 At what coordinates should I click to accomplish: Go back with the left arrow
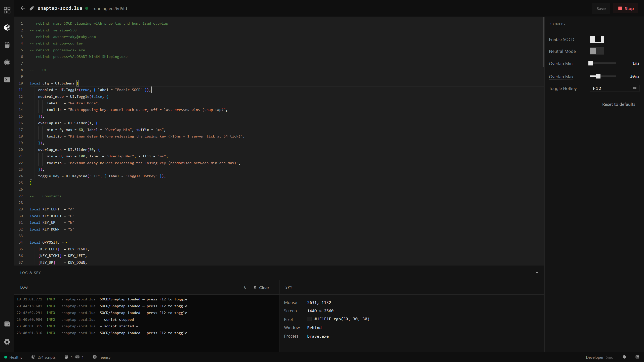[23, 8]
